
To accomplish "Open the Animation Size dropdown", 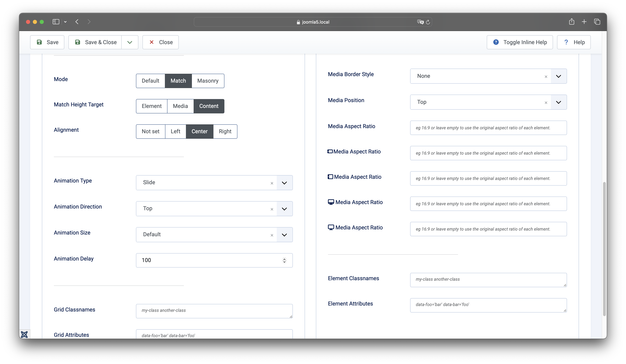I will [284, 235].
